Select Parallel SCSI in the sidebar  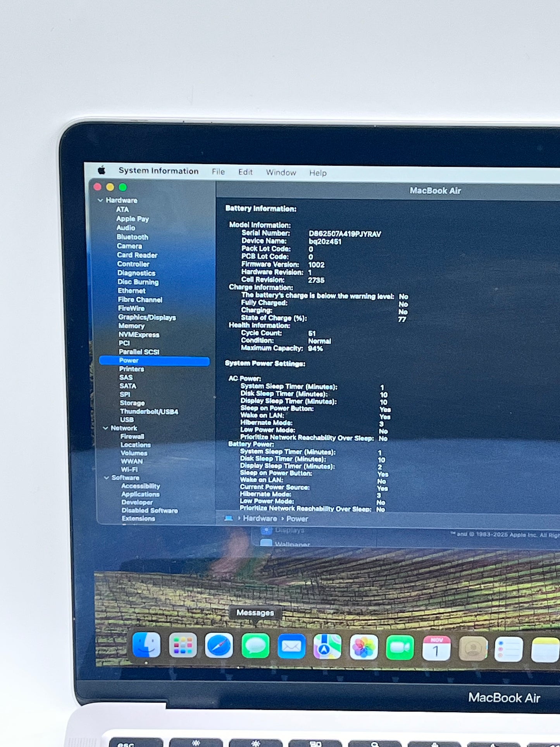(139, 352)
